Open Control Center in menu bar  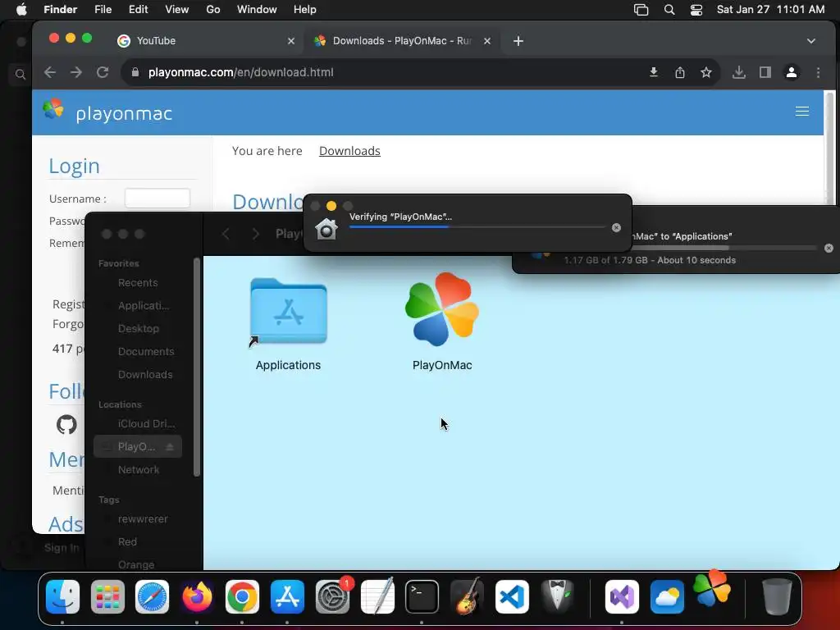pos(696,10)
